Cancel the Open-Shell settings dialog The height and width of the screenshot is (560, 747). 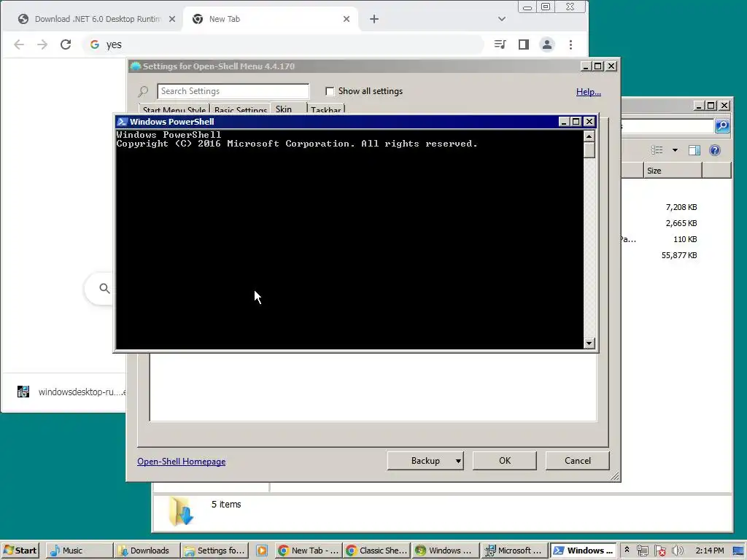click(x=578, y=461)
